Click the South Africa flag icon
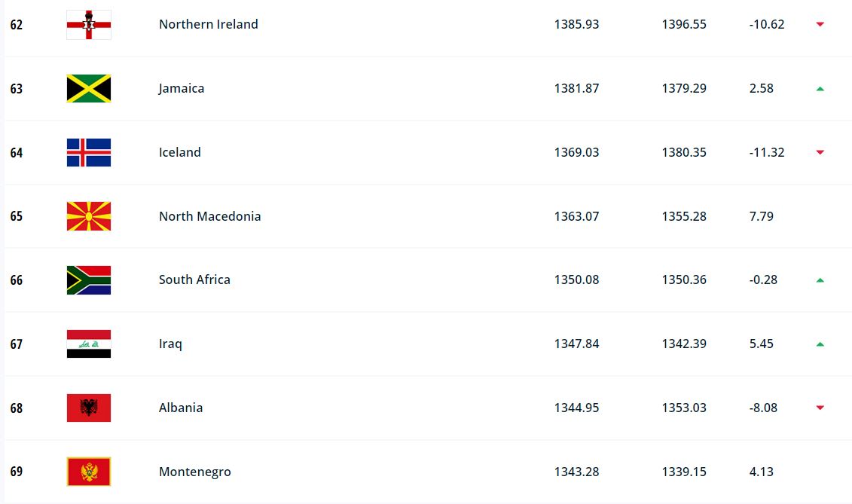The height and width of the screenshot is (504, 852). point(89,280)
